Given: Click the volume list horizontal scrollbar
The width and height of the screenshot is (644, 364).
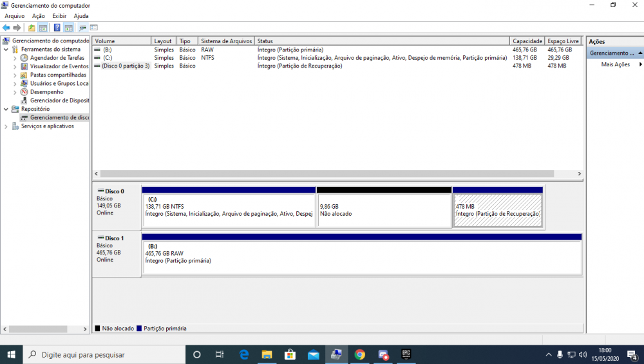Looking at the screenshot, I should 327,174.
